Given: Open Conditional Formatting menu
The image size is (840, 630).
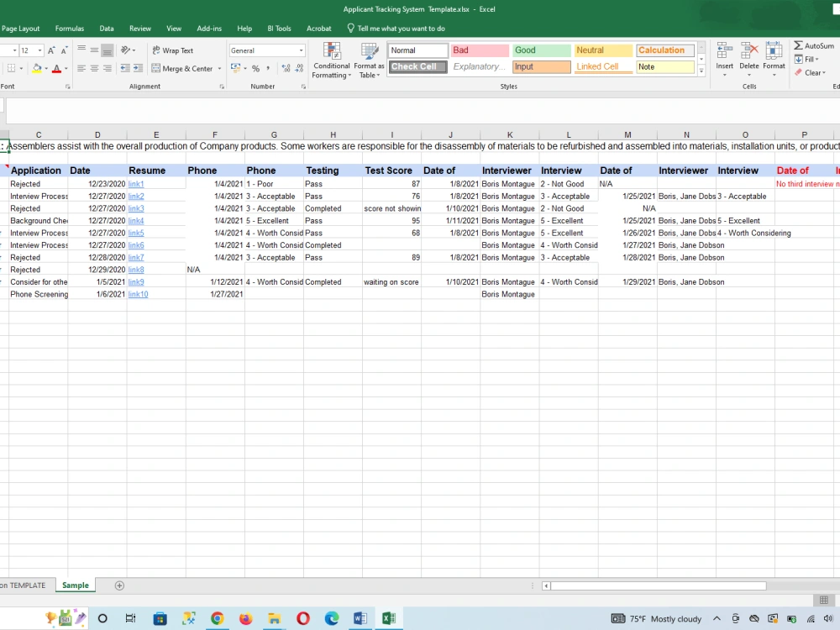Looking at the screenshot, I should [332, 60].
